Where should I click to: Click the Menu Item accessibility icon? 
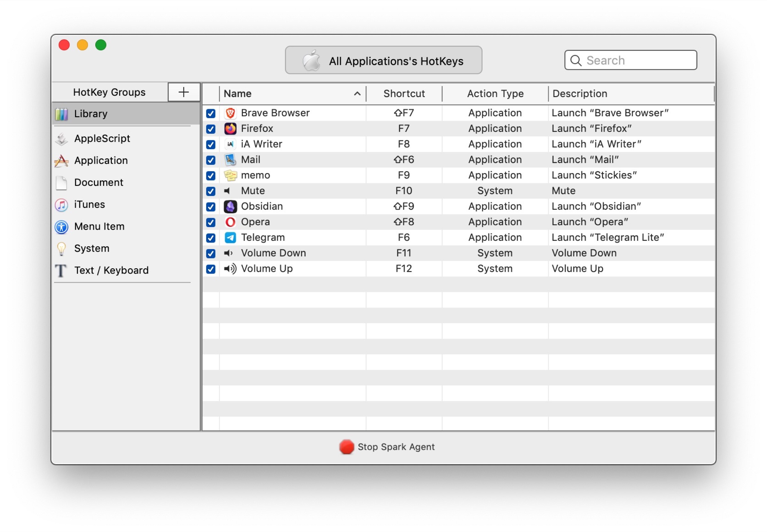pyautogui.click(x=61, y=227)
